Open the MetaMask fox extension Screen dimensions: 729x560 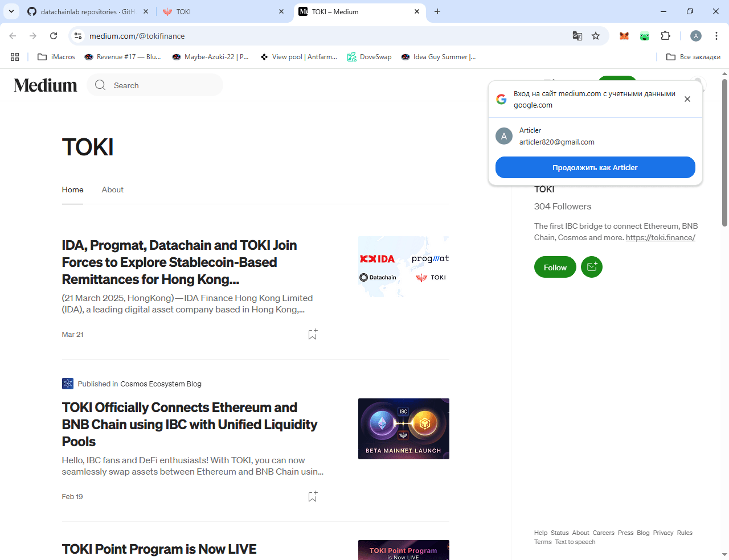point(624,36)
